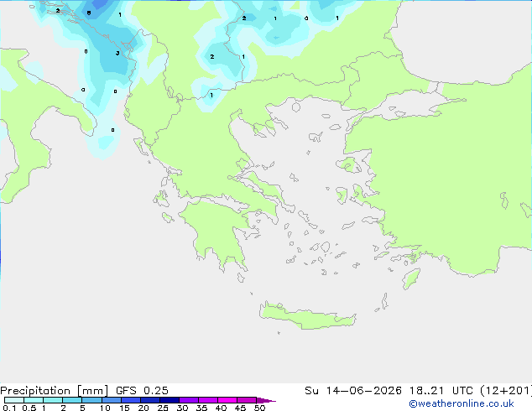Screen dimensions: 532x411
Task: Click the purple arrow tip above 50
Action: pos(266,400)
